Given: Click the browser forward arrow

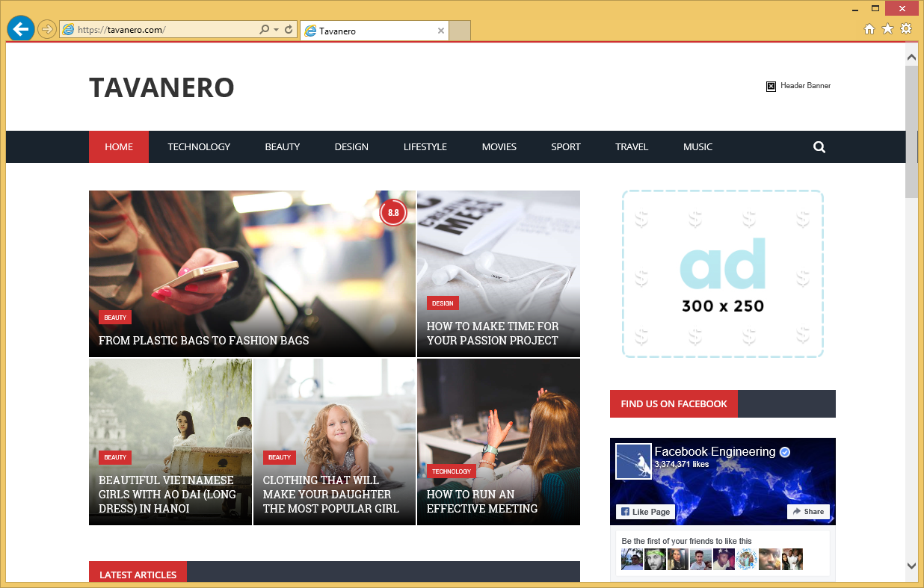Looking at the screenshot, I should pyautogui.click(x=46, y=28).
